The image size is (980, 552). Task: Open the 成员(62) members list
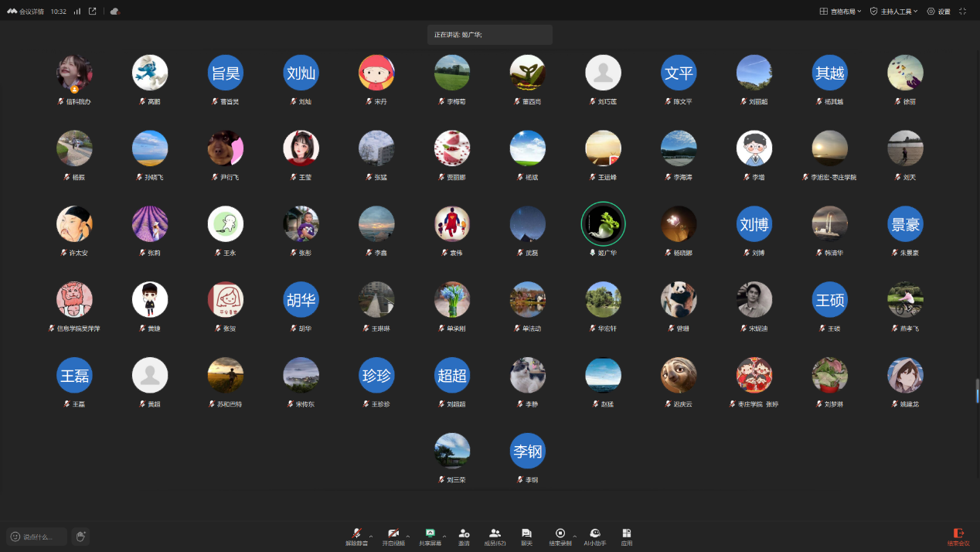coord(495,537)
